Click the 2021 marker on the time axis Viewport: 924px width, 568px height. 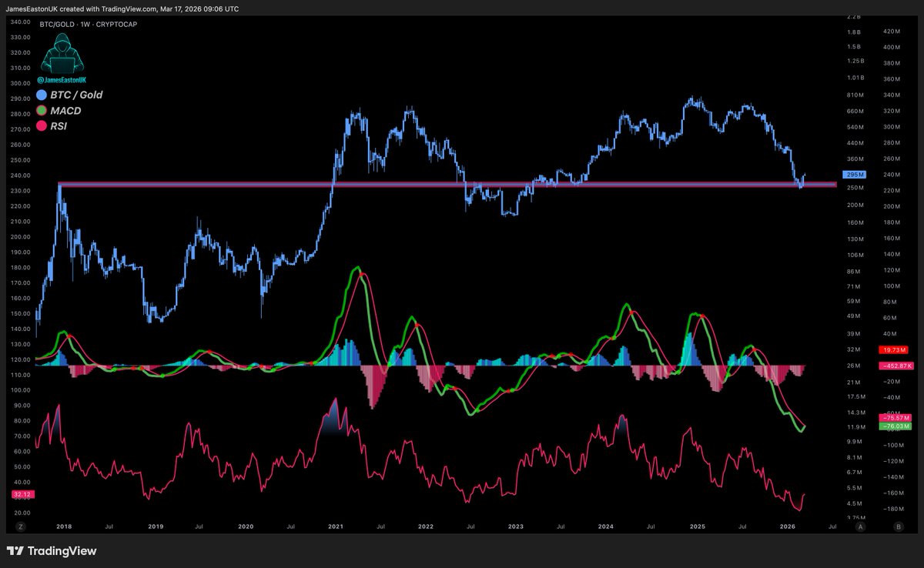click(x=336, y=527)
